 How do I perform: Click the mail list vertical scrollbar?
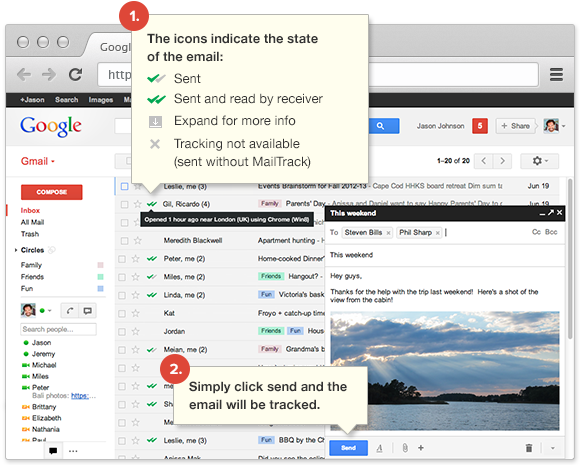571,259
